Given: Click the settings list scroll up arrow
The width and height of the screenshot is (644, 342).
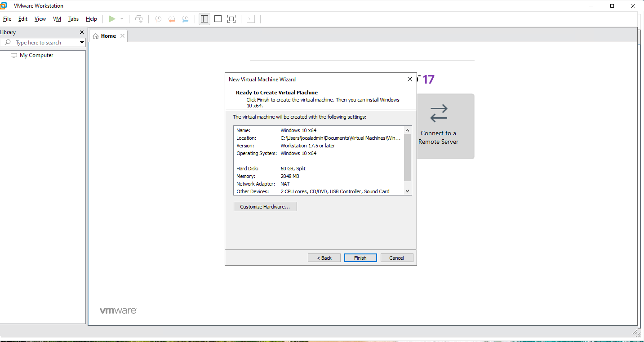Looking at the screenshot, I should [x=408, y=129].
